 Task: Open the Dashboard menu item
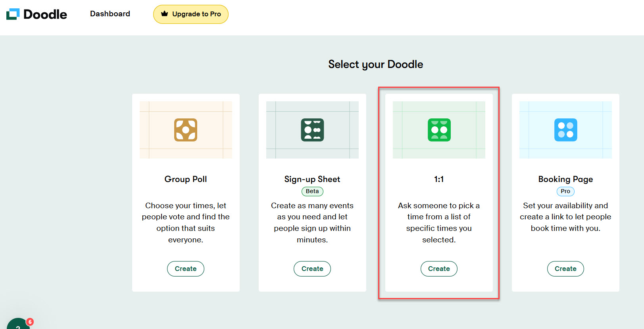pyautogui.click(x=110, y=14)
